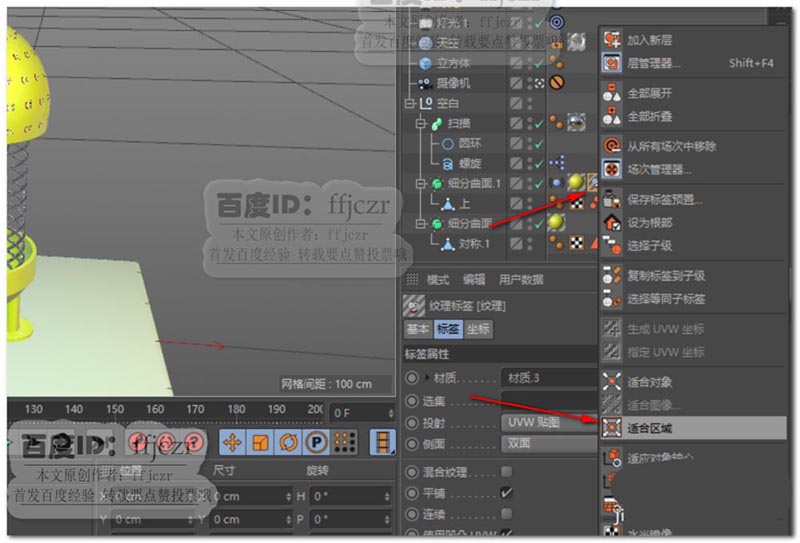Image resolution: width=800 pixels, height=543 pixels.
Task: Expand the 材质 disclosure triangle
Action: (x=427, y=378)
